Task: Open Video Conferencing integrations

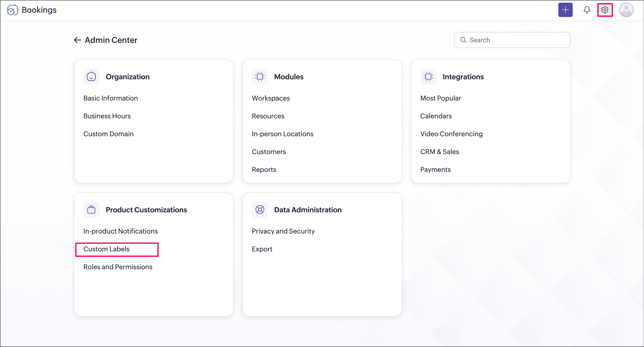Action: click(x=451, y=134)
